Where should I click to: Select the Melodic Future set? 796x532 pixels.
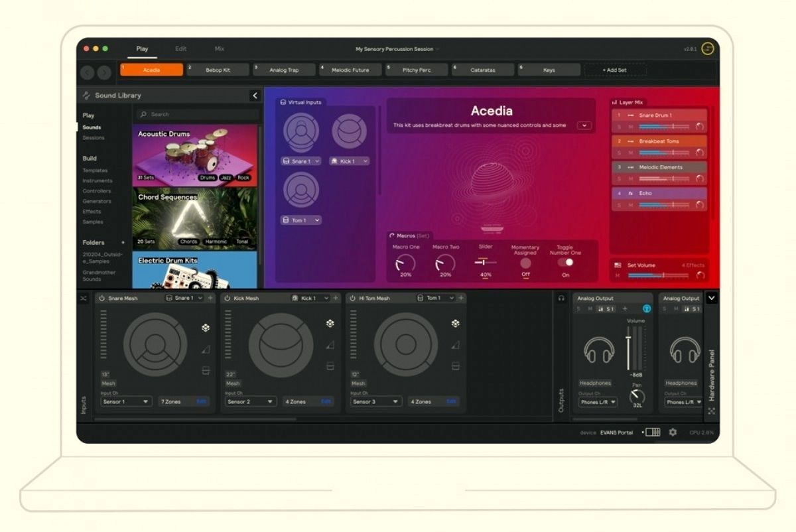pyautogui.click(x=350, y=70)
